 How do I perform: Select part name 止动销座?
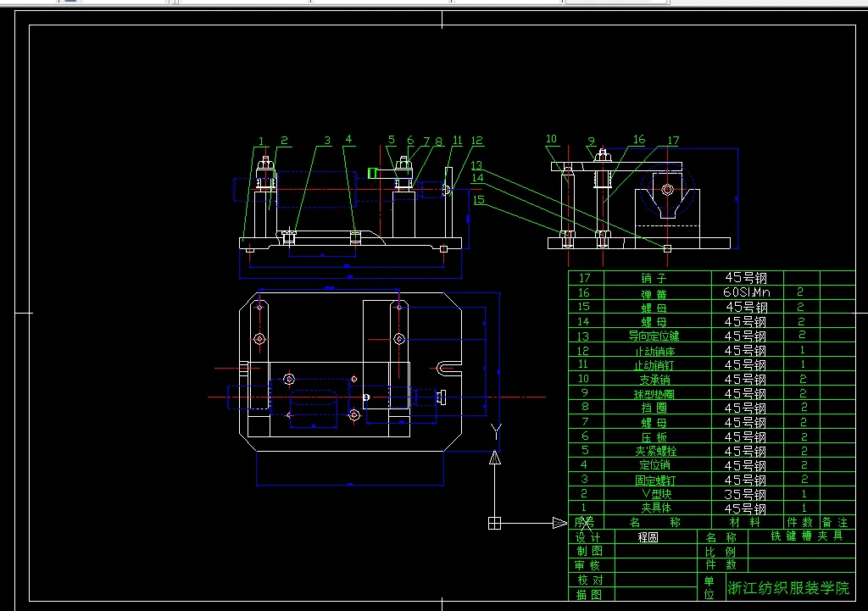pyautogui.click(x=654, y=351)
